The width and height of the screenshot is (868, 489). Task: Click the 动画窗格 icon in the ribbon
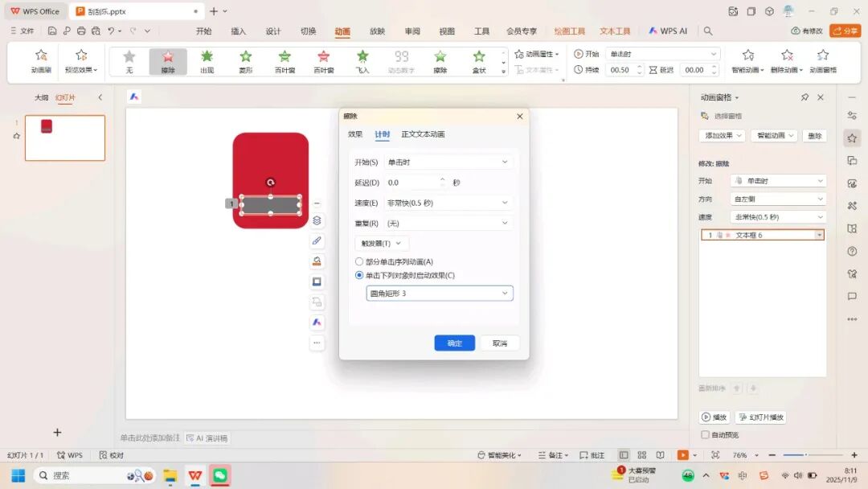[822, 61]
